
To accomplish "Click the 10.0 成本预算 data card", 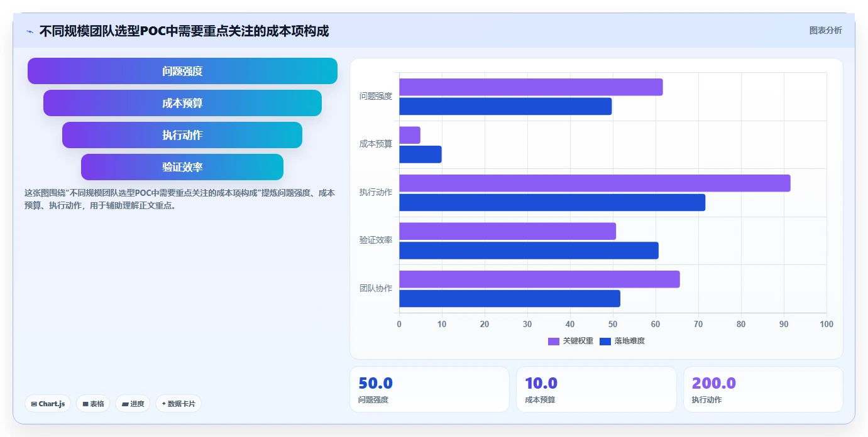I will pyautogui.click(x=596, y=389).
